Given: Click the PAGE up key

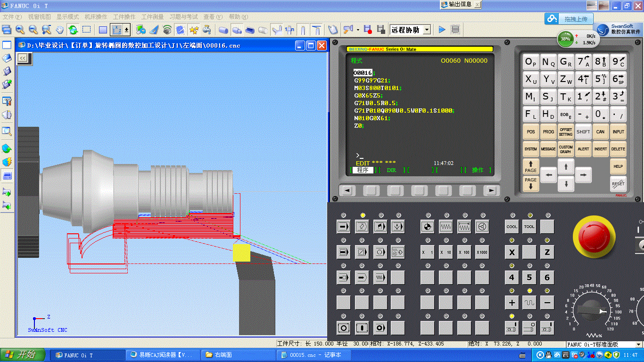Looking at the screenshot, I should [531, 166].
